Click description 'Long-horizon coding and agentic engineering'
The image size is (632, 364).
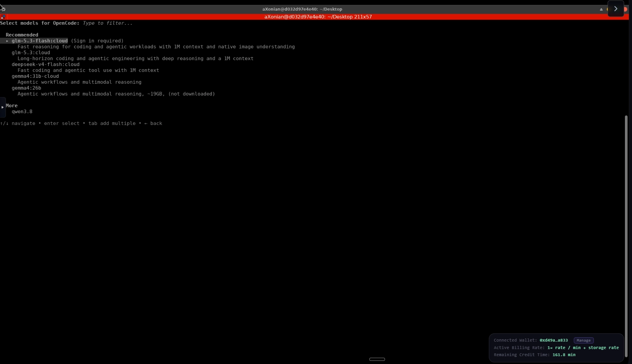[135, 59]
